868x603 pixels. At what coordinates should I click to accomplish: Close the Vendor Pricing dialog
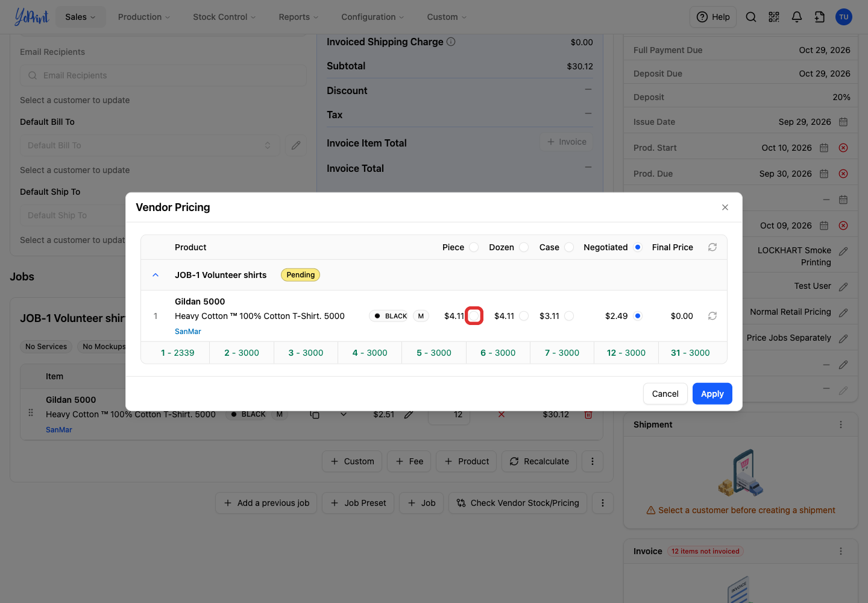pos(725,207)
